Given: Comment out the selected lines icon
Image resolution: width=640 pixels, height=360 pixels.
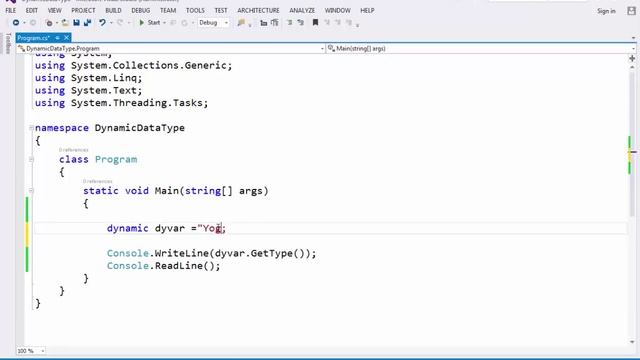Looking at the screenshot, I should [289, 23].
